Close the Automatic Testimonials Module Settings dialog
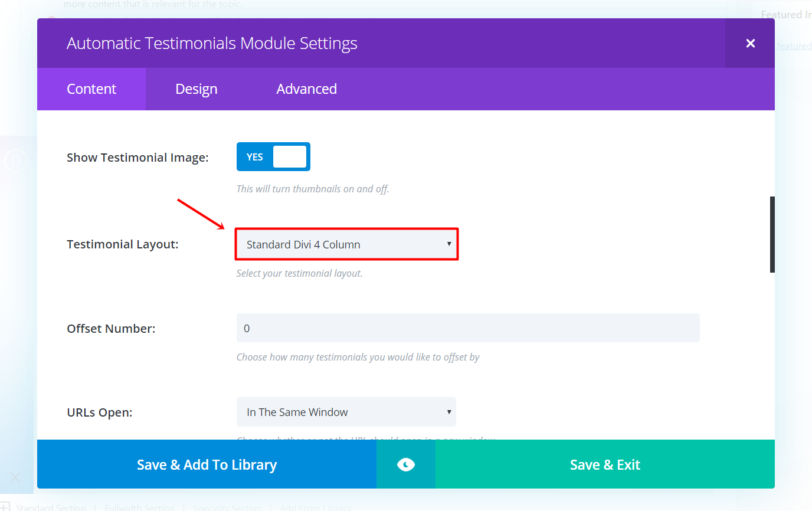The width and height of the screenshot is (812, 511). click(x=750, y=43)
